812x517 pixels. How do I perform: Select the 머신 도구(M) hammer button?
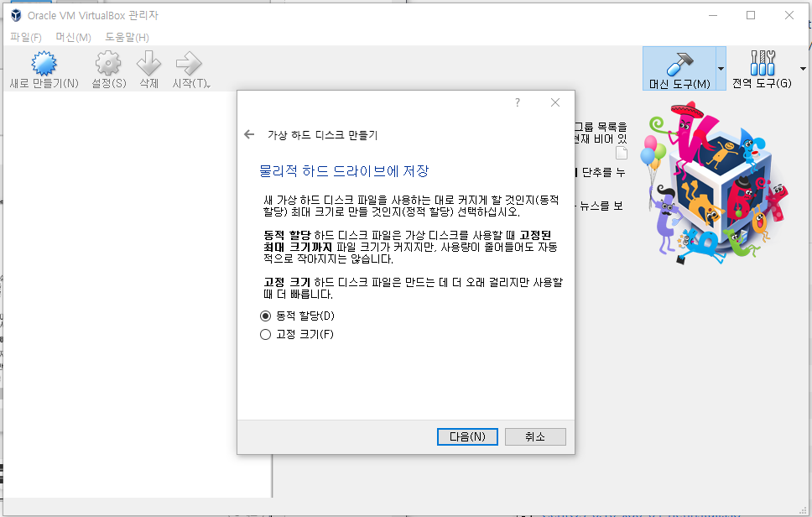click(x=679, y=69)
